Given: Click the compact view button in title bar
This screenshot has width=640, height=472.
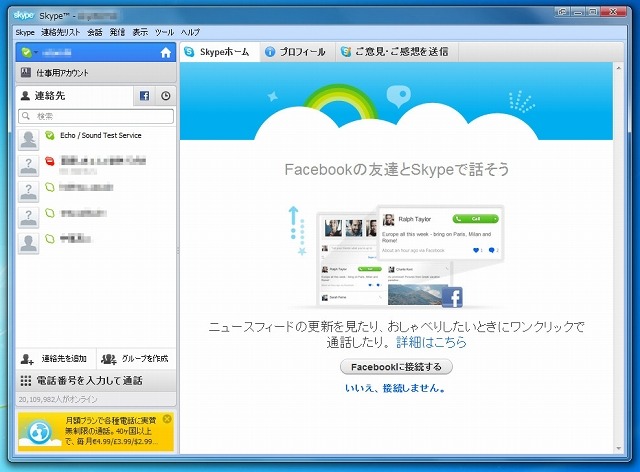Looking at the screenshot, I should tap(562, 11).
